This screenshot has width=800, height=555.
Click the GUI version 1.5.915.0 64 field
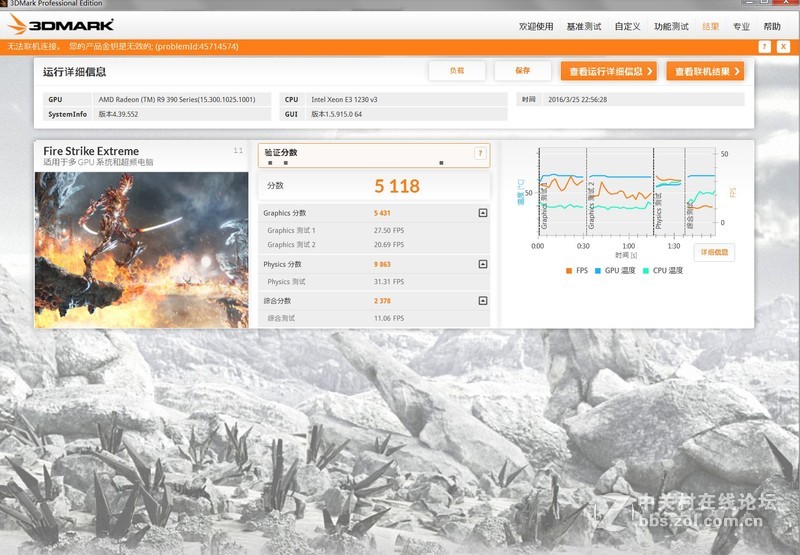pyautogui.click(x=409, y=114)
